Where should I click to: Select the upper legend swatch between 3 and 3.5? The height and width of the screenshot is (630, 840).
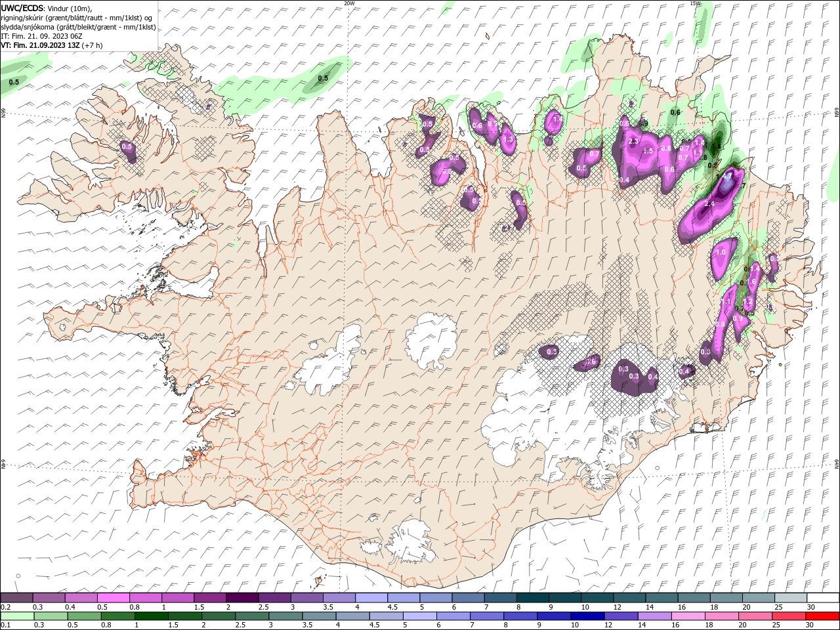(x=306, y=598)
